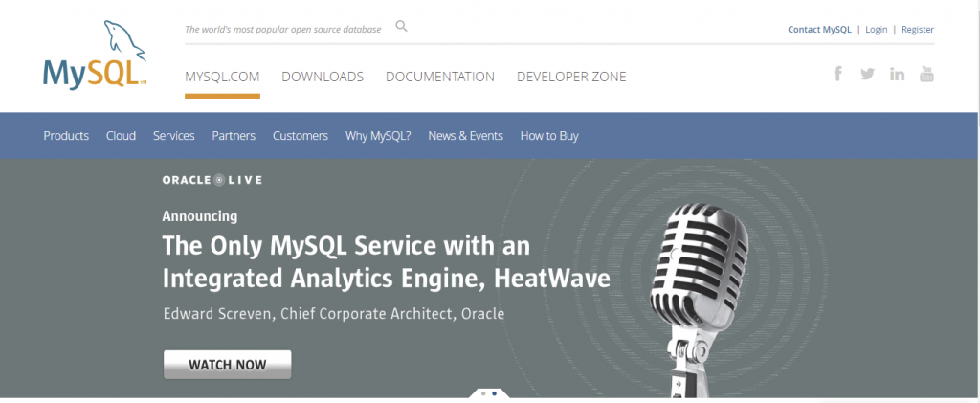
Task: Open the Products menu
Action: pyautogui.click(x=66, y=136)
